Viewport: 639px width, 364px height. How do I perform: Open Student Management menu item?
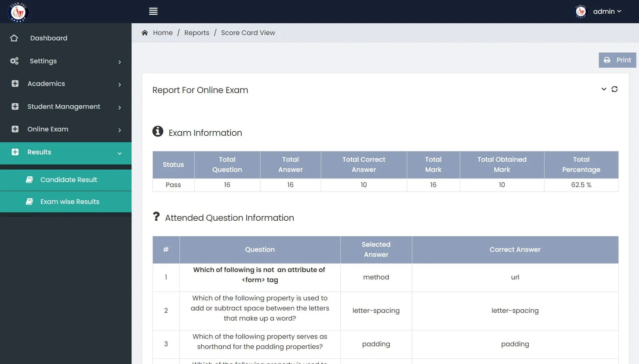point(64,107)
